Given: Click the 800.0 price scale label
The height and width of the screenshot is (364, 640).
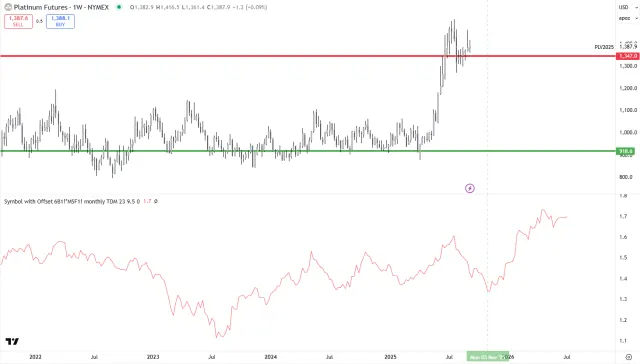Looking at the screenshot, I should 626,177.
